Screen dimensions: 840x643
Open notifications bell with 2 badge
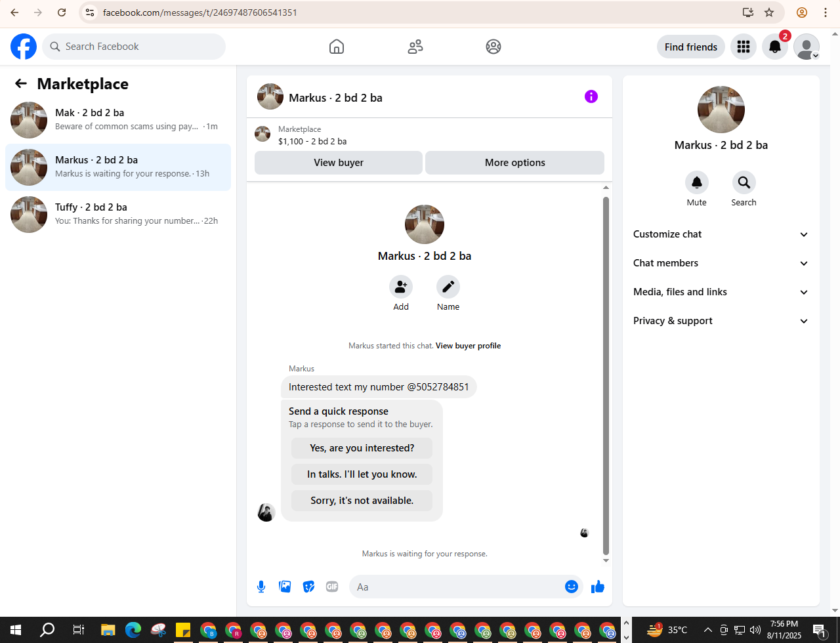click(x=775, y=47)
